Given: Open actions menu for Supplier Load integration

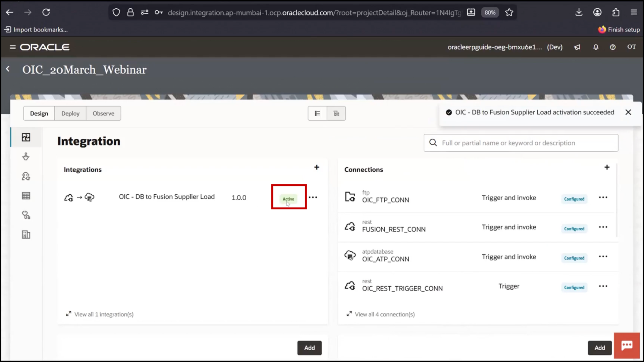Looking at the screenshot, I should tap(313, 197).
